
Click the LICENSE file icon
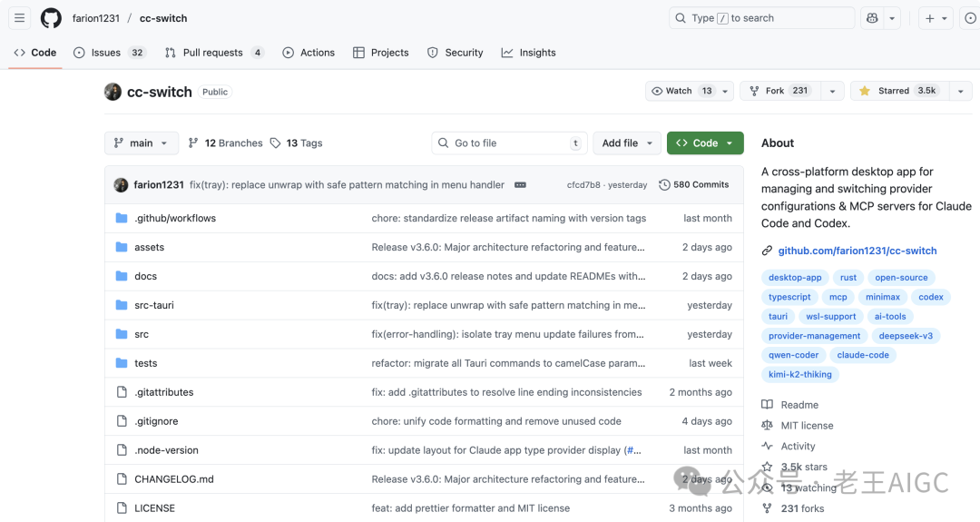pyautogui.click(x=122, y=508)
